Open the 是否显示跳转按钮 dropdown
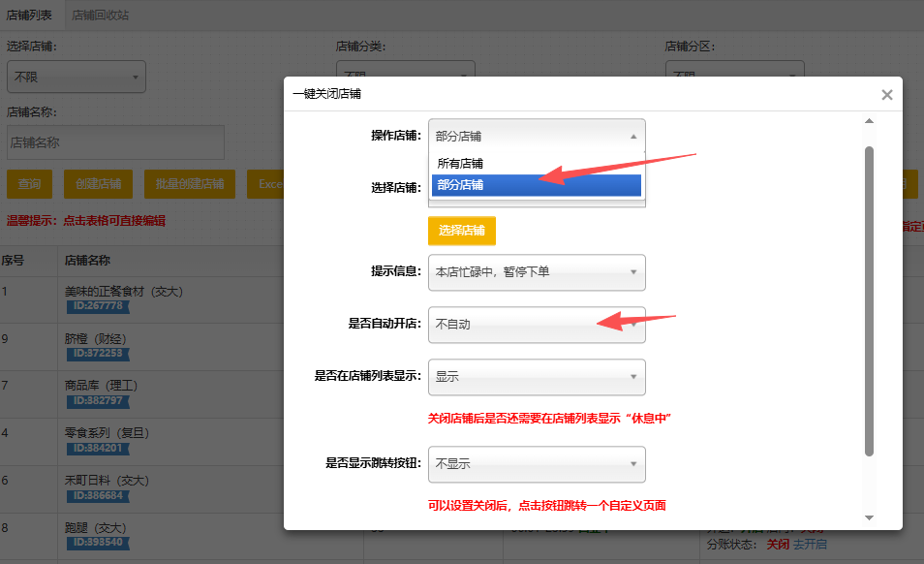 point(536,464)
